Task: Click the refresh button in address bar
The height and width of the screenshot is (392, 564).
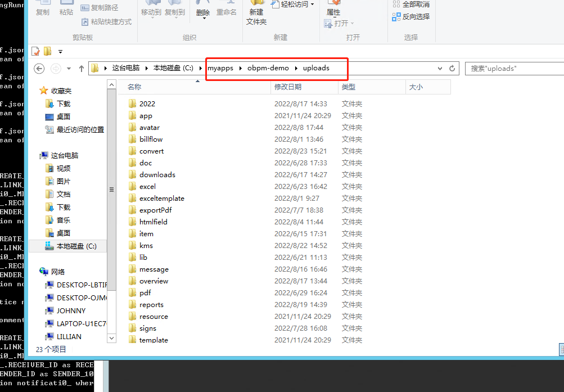Action: coord(452,68)
